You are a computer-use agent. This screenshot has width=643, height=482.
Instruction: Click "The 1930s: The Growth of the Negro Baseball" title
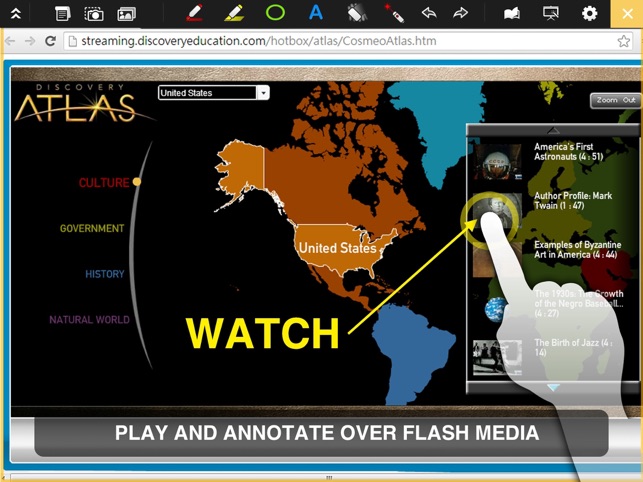(579, 304)
